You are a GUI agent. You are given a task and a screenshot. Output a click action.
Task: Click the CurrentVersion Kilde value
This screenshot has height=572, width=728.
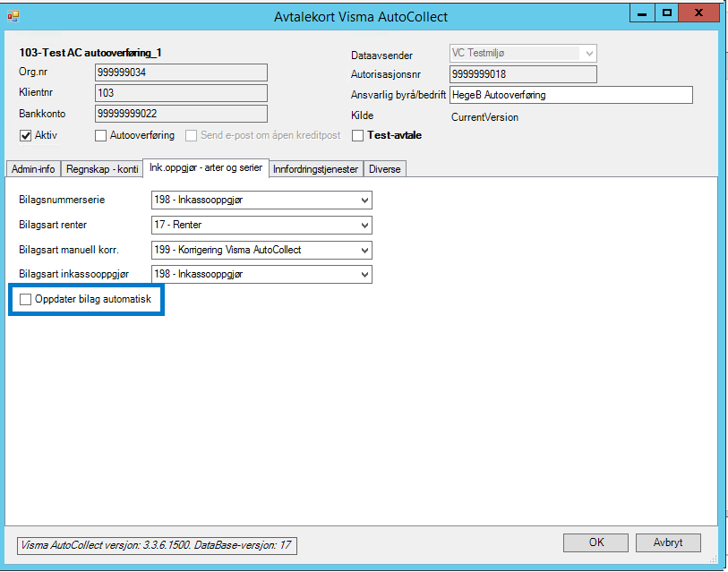(x=484, y=117)
